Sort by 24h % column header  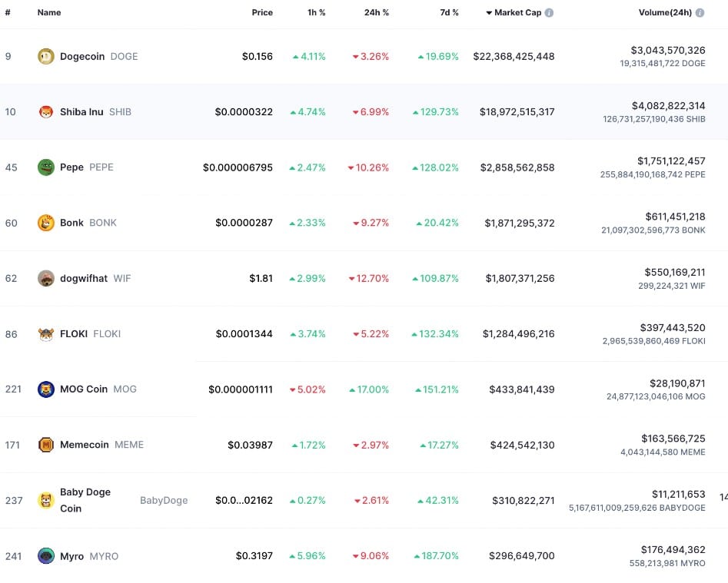(x=376, y=13)
